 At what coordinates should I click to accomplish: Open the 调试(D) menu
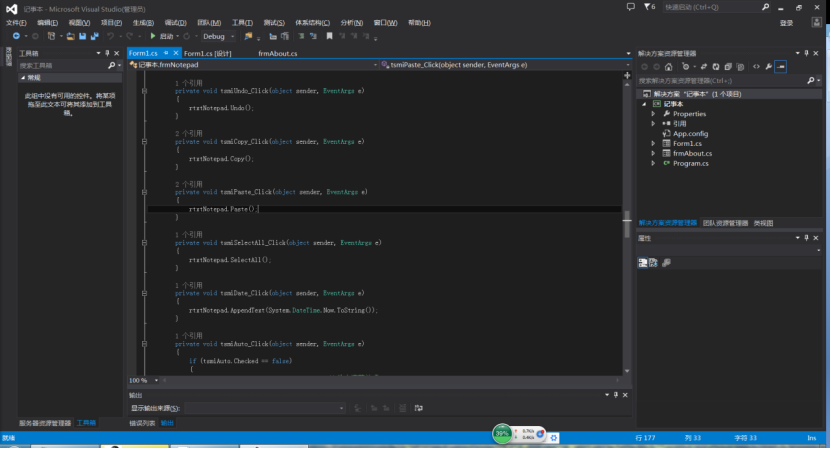click(175, 23)
